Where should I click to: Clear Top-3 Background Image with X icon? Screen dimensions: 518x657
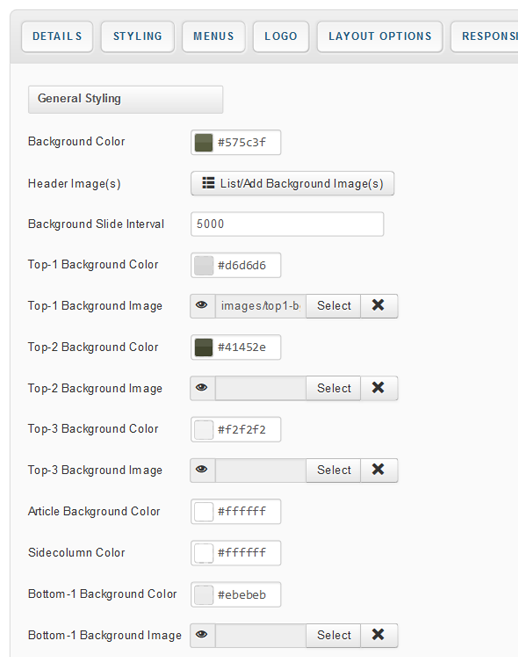(x=379, y=470)
